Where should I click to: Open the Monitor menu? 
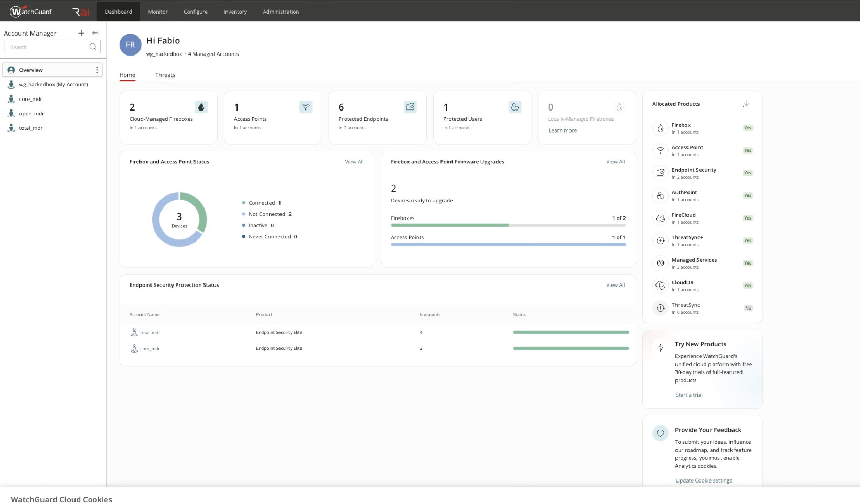tap(158, 12)
